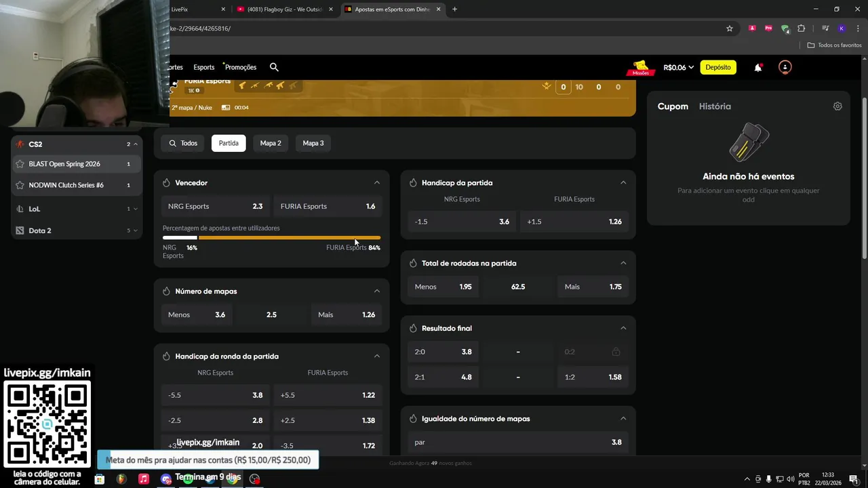Screen dimensions: 868x488
Task: Open the Chrome profile K avatar
Action: [x=842, y=28]
